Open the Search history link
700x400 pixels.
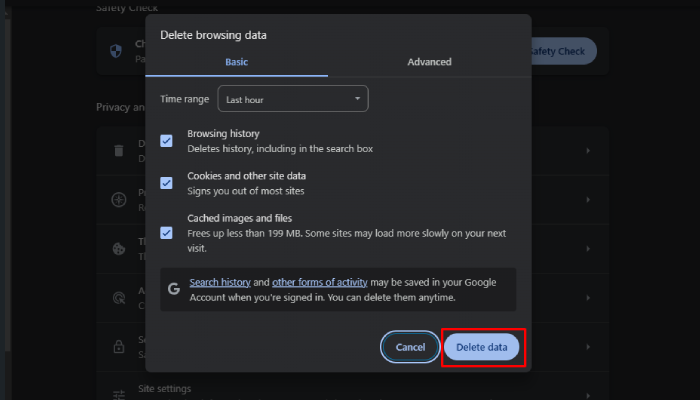pyautogui.click(x=220, y=282)
